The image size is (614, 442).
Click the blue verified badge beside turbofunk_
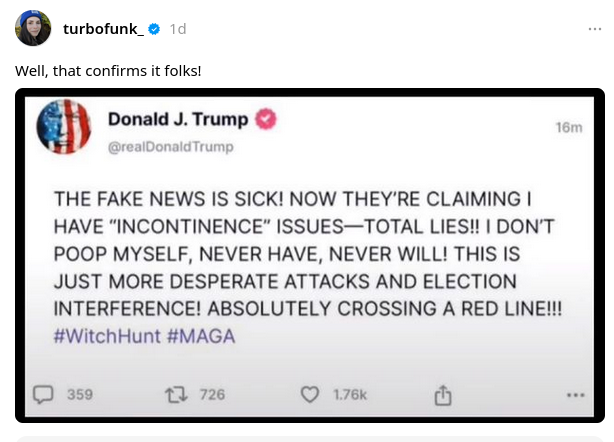click(154, 29)
